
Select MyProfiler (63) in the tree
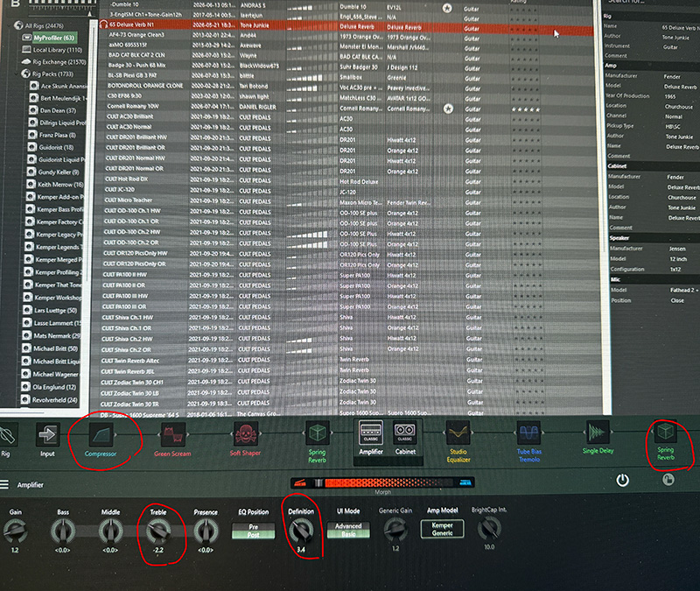(x=54, y=38)
